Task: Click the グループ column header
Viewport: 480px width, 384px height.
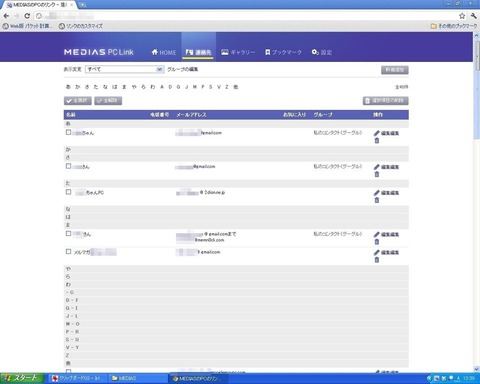Action: pos(323,115)
